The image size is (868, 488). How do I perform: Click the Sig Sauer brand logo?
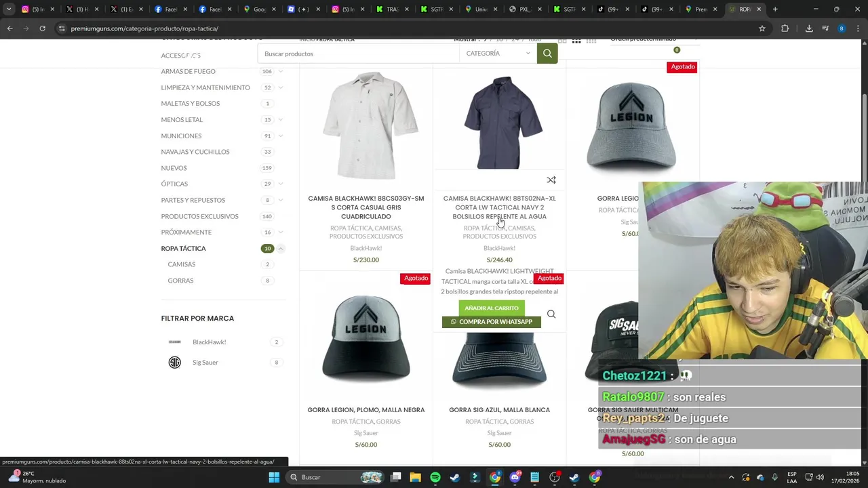point(175,363)
